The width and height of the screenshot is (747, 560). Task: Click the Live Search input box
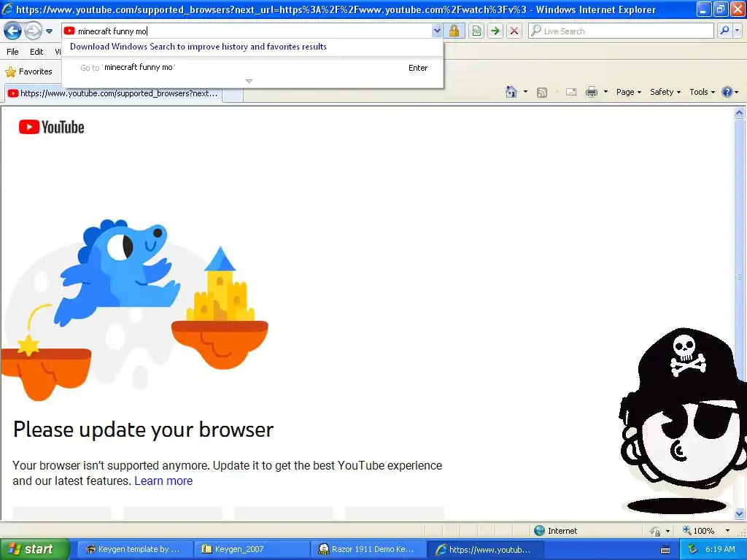(621, 31)
